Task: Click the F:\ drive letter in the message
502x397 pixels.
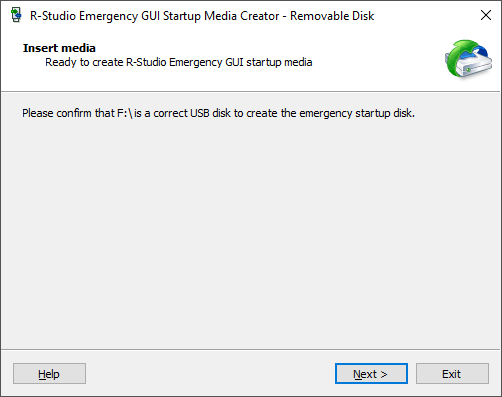Action: [125, 113]
